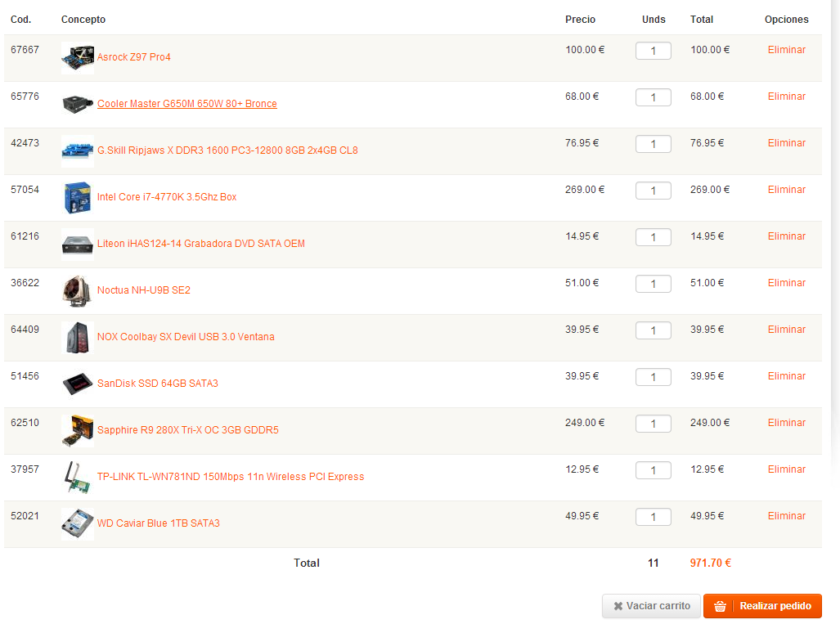Focus the units field for WD Caviar Blue
This screenshot has width=840, height=642.
653,517
